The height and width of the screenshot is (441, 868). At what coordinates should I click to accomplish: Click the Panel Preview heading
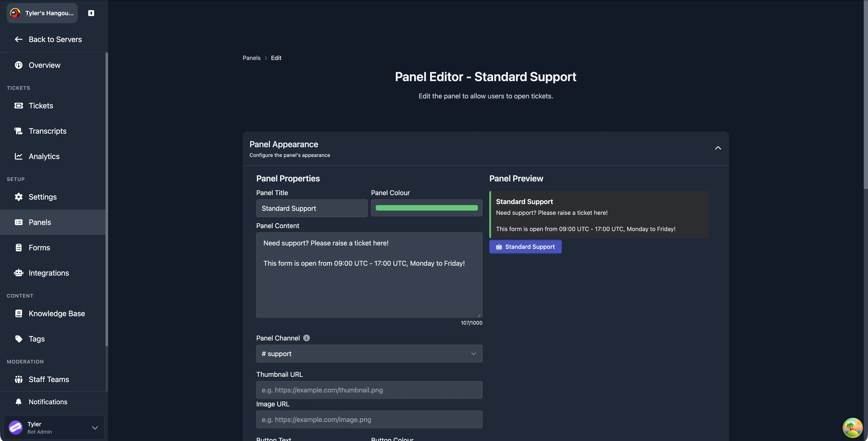[x=516, y=179]
